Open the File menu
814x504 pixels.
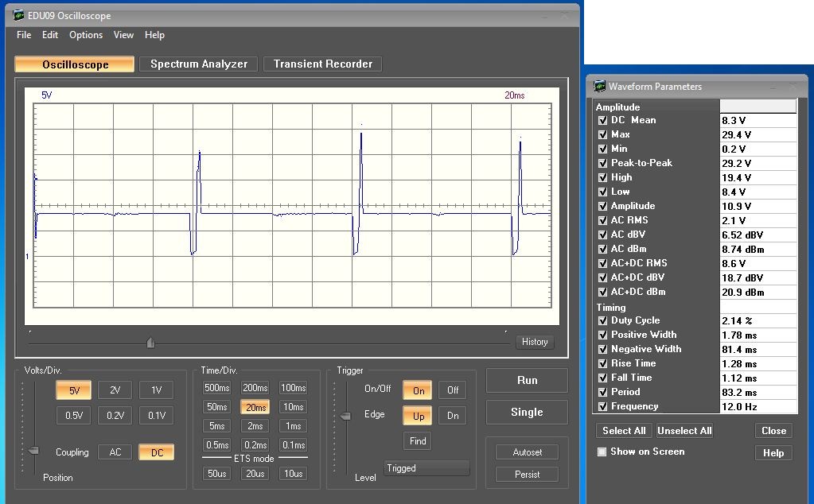click(x=24, y=35)
